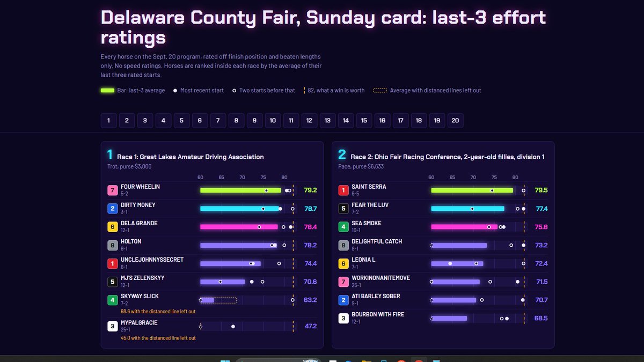Select race 12 in the number row
Screen dimensions: 644x362
309,121
